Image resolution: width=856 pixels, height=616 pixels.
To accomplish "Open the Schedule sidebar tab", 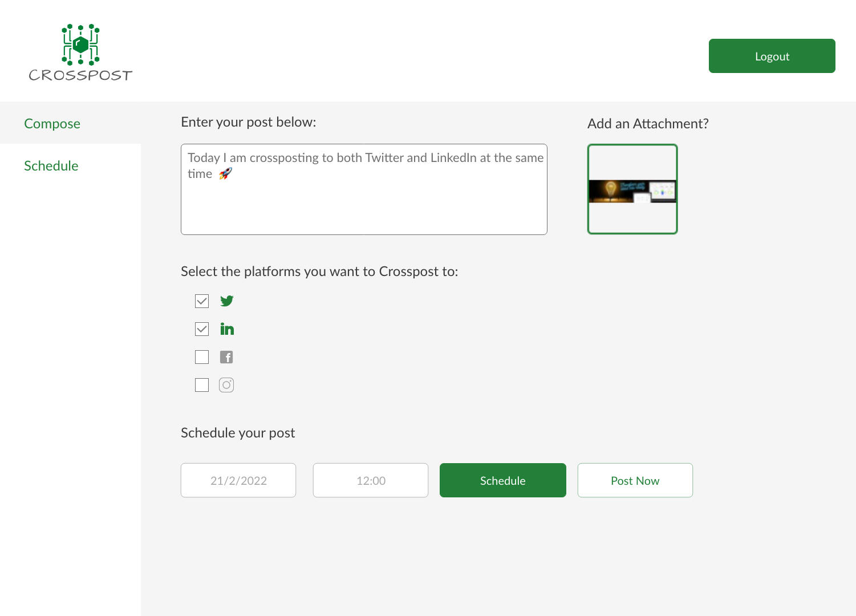I will coord(51,166).
